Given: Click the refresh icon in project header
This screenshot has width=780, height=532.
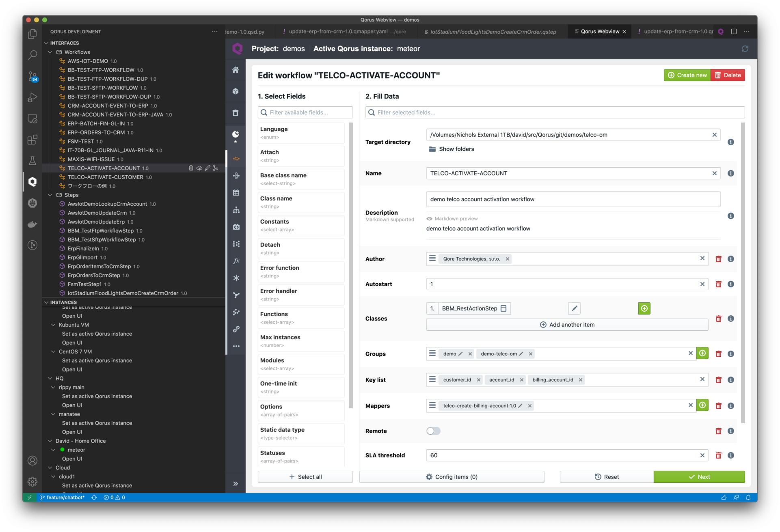Looking at the screenshot, I should (x=745, y=49).
